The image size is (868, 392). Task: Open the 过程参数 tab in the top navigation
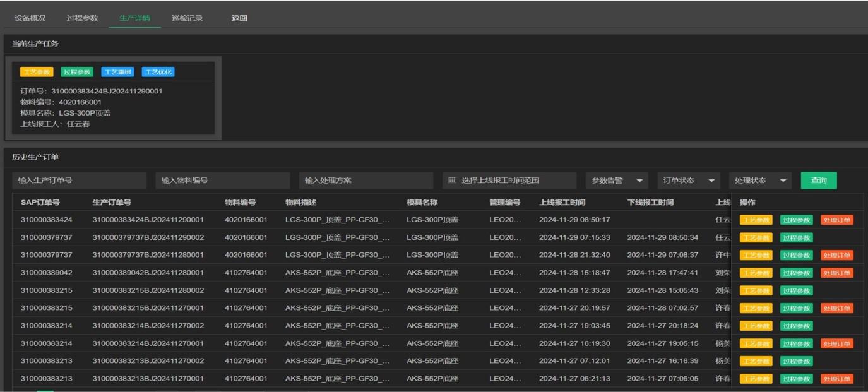click(x=82, y=18)
